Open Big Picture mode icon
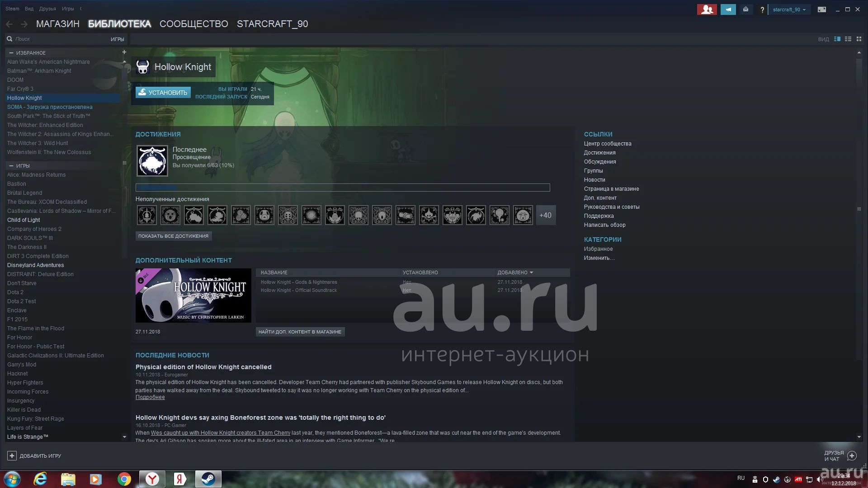868x488 pixels. pos(822,9)
